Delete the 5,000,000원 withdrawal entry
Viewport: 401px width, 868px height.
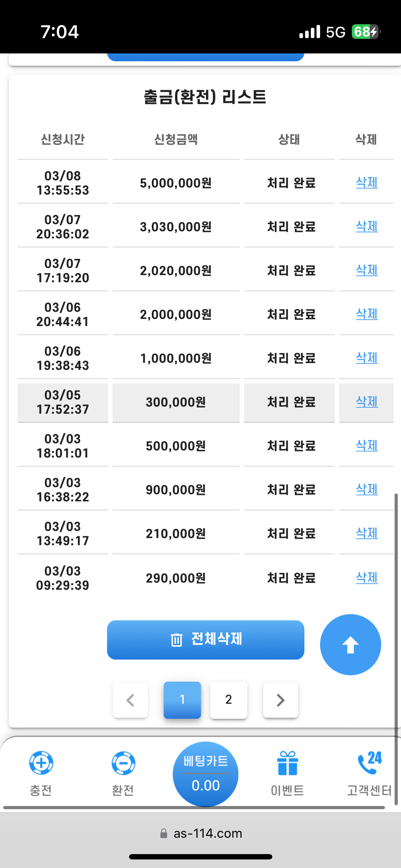[x=367, y=182]
